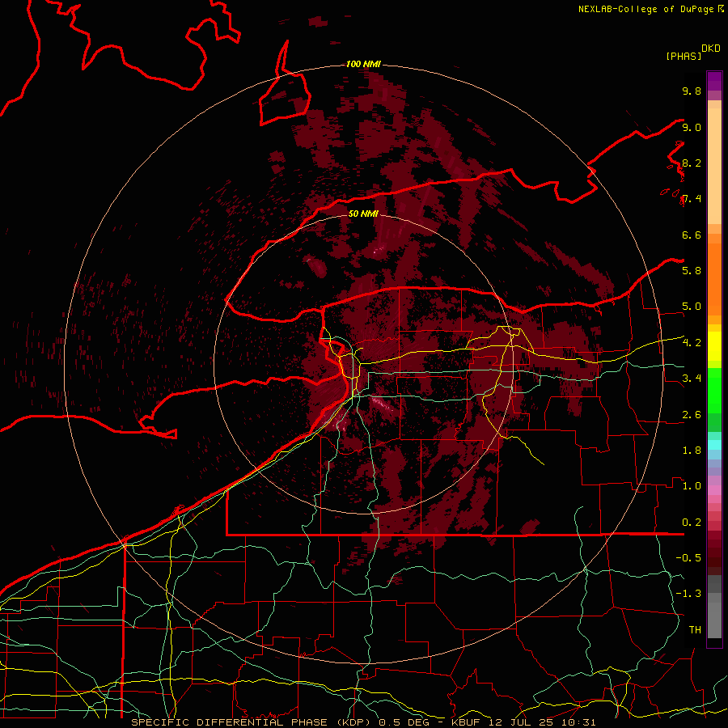
Task: Pick the yellow segment of the color bar
Action: pos(714,346)
